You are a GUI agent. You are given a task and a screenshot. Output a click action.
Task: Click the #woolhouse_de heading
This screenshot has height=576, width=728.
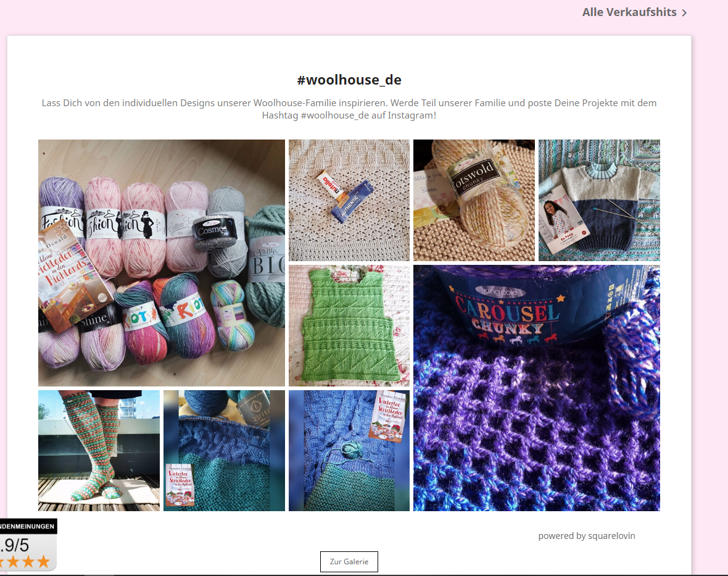349,80
